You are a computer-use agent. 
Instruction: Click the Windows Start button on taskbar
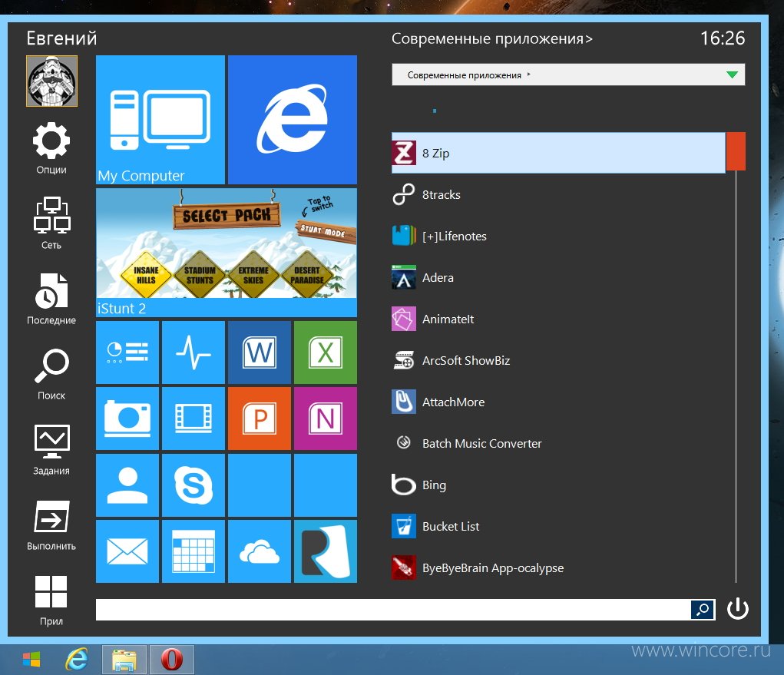(x=31, y=660)
